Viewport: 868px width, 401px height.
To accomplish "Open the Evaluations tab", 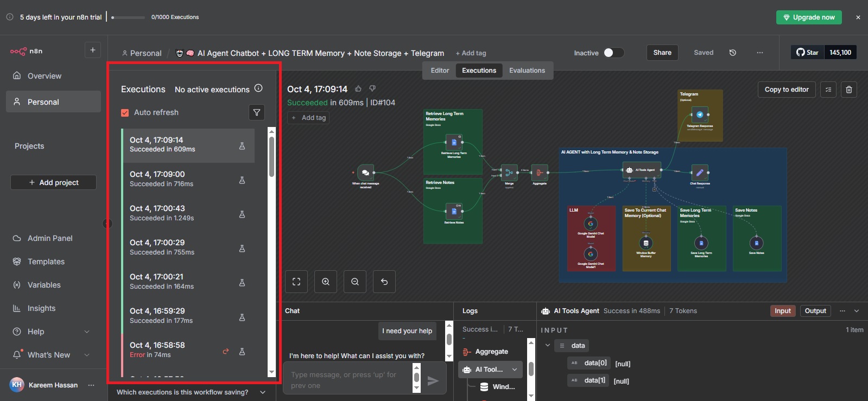I will [x=527, y=71].
